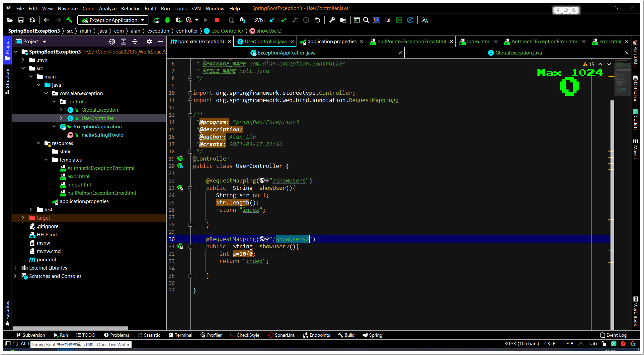Open the Navigate menu
The image size is (644, 355).
[x=67, y=8]
